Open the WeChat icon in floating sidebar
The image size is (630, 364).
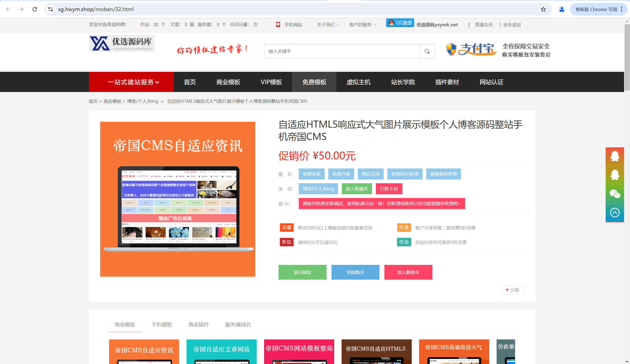(615, 194)
